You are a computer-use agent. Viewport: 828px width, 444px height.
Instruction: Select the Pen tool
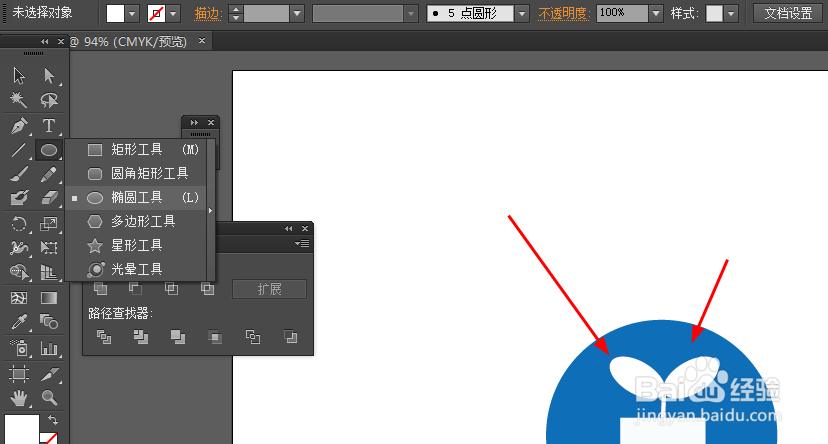pyautogui.click(x=19, y=126)
